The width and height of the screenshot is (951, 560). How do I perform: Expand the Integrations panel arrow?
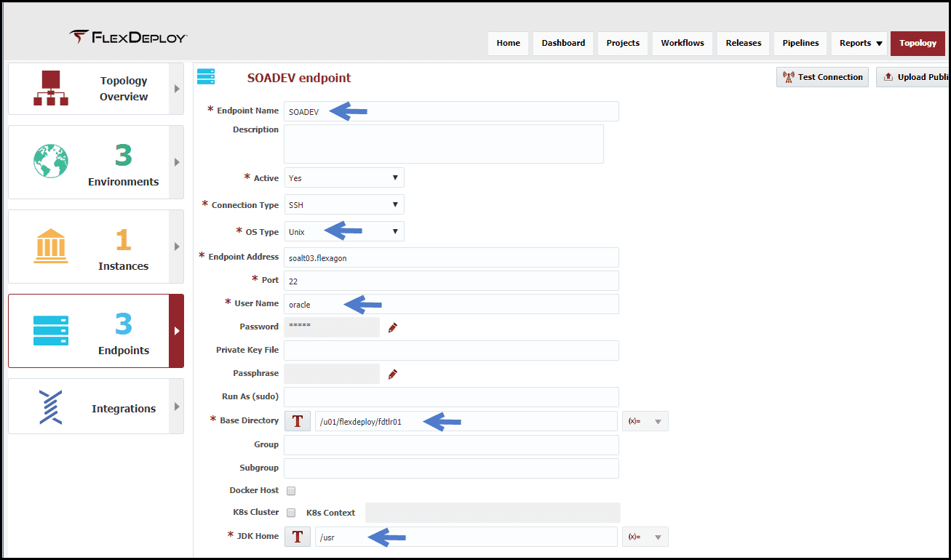click(176, 407)
